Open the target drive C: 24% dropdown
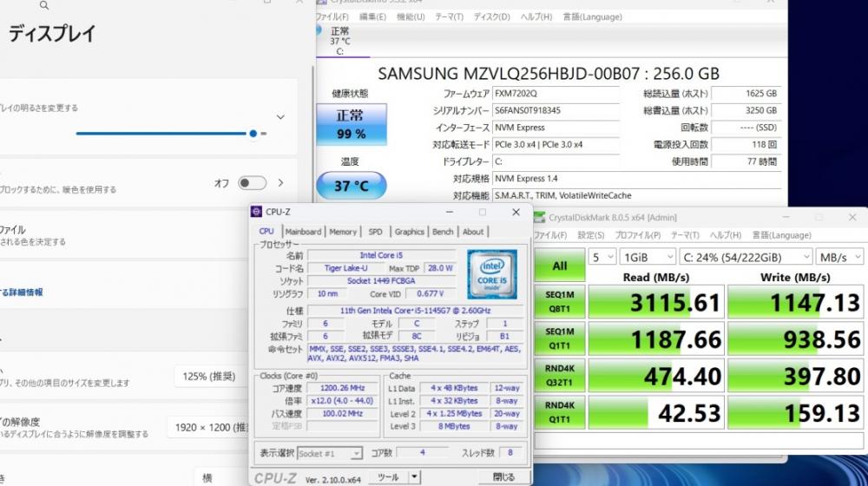This screenshot has width=868, height=486. point(746,257)
